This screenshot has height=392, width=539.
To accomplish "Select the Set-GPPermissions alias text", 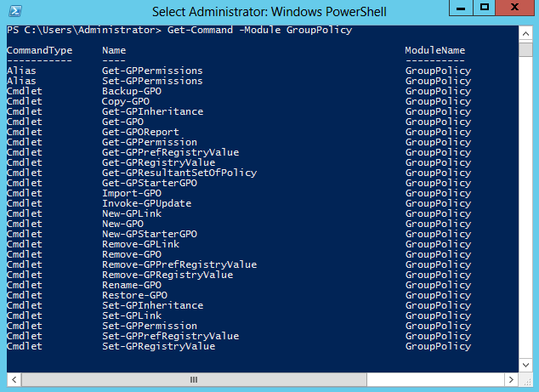I will (x=152, y=81).
